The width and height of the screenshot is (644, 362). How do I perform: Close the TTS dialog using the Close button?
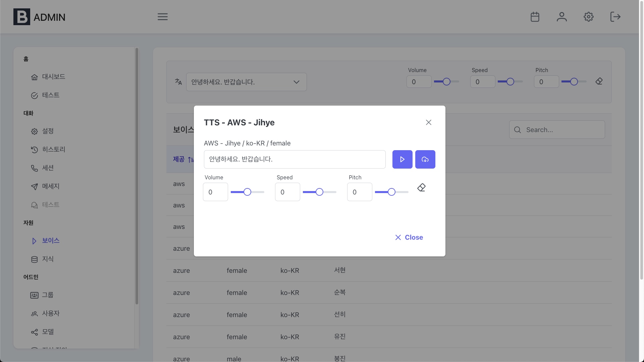[x=409, y=237]
